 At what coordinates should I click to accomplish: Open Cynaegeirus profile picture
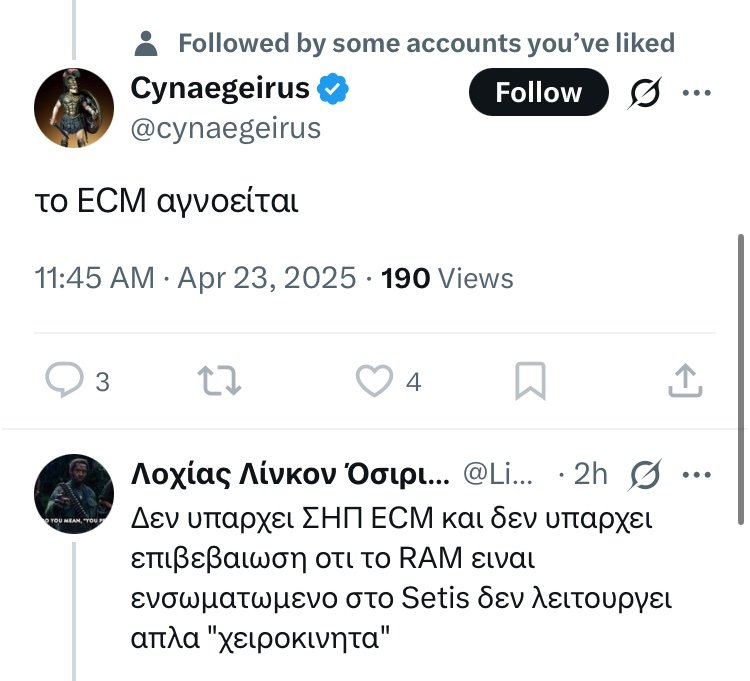click(x=74, y=108)
